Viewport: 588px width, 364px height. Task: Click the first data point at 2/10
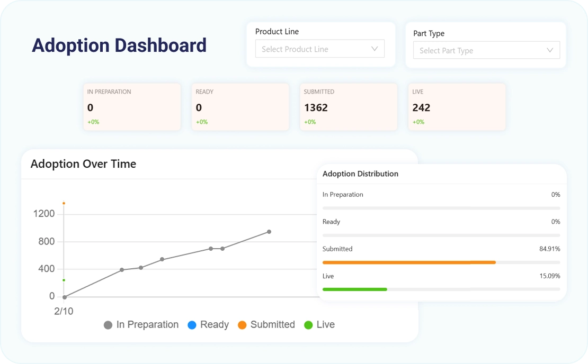click(65, 297)
